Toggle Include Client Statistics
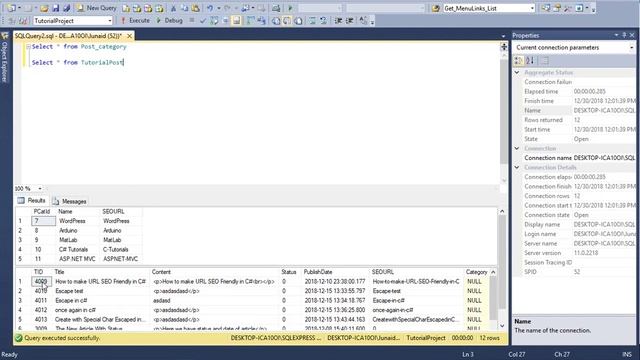 coord(261,20)
